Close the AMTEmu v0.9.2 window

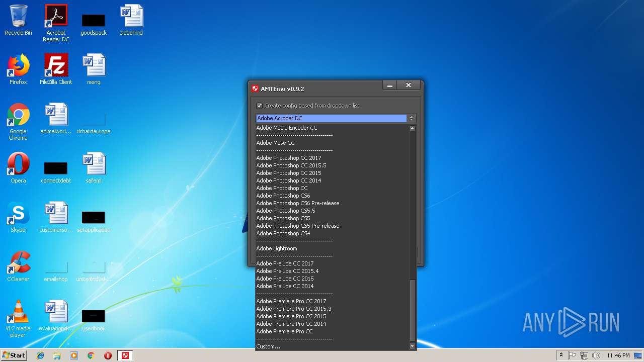(409, 86)
